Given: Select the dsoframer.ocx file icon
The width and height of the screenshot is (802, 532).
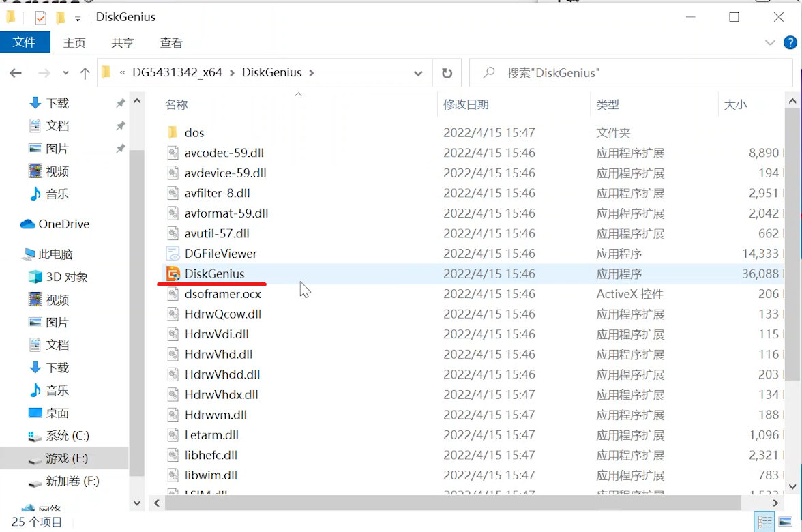Looking at the screenshot, I should click(173, 294).
